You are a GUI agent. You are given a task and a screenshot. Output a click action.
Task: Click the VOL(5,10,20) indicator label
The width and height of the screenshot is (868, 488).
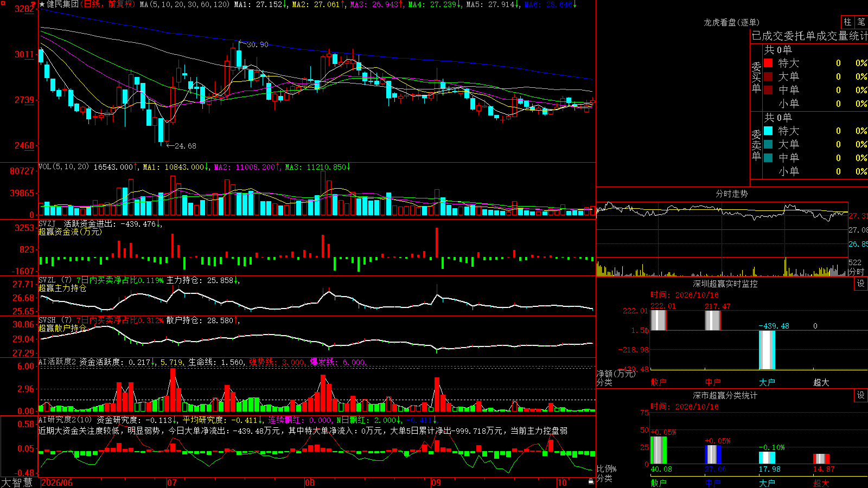pyautogui.click(x=63, y=167)
